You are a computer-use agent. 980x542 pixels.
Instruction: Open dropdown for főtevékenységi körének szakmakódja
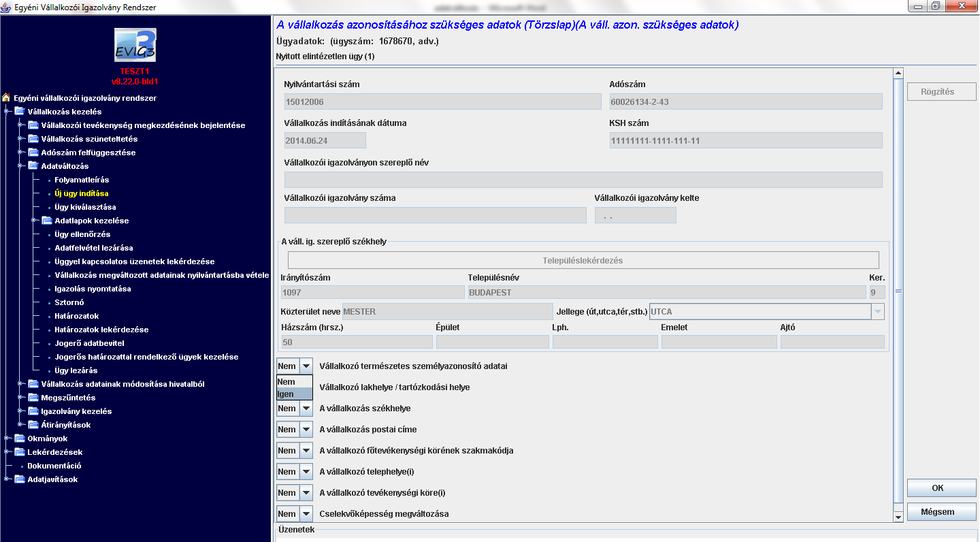click(x=306, y=451)
